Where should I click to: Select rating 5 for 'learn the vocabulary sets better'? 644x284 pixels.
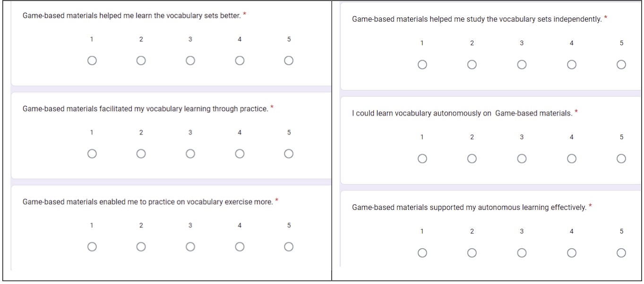pyautogui.click(x=289, y=60)
